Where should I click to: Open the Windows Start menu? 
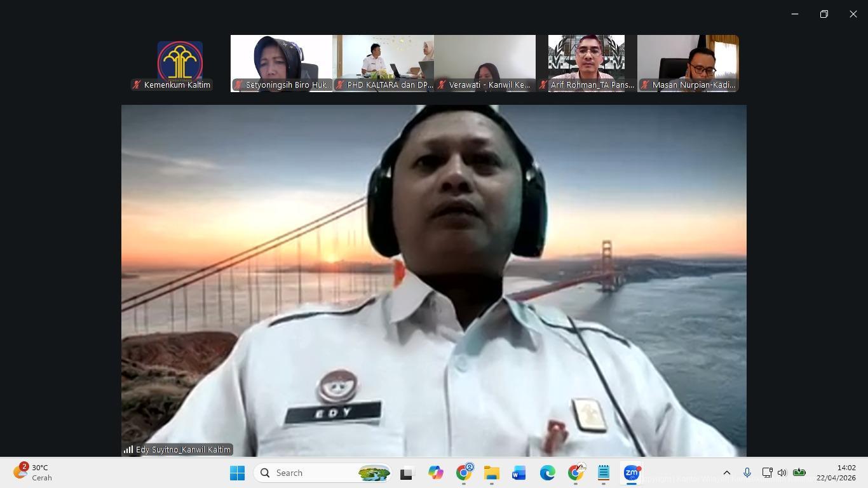pos(237,473)
